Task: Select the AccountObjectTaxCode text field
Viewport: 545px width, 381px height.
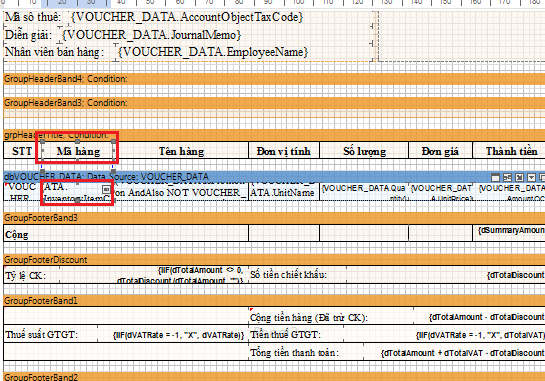Action: (x=187, y=17)
